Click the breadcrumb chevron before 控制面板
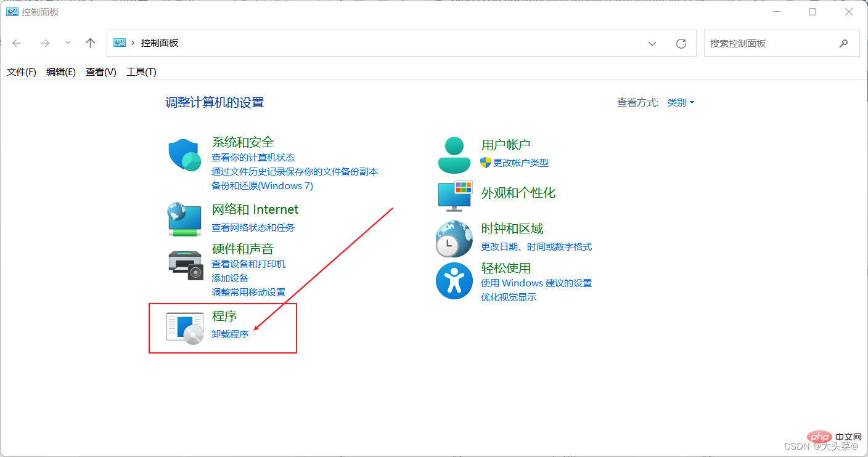This screenshot has width=868, height=457. pos(133,43)
